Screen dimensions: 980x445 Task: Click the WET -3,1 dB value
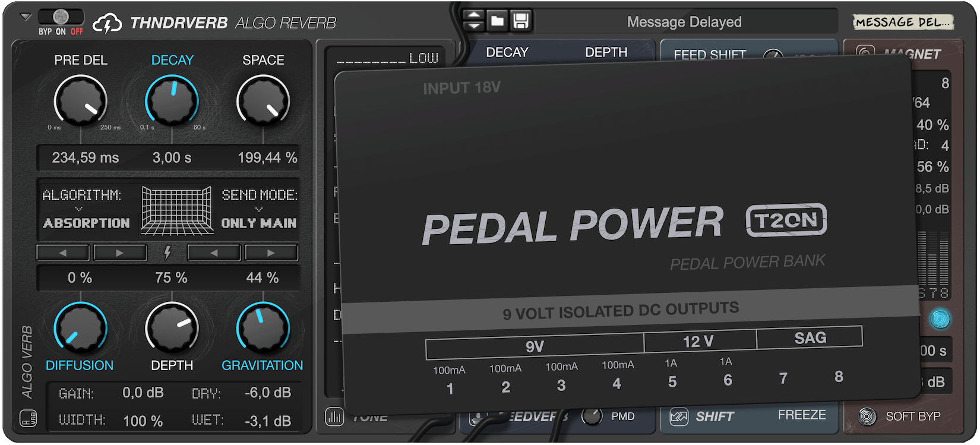[268, 421]
